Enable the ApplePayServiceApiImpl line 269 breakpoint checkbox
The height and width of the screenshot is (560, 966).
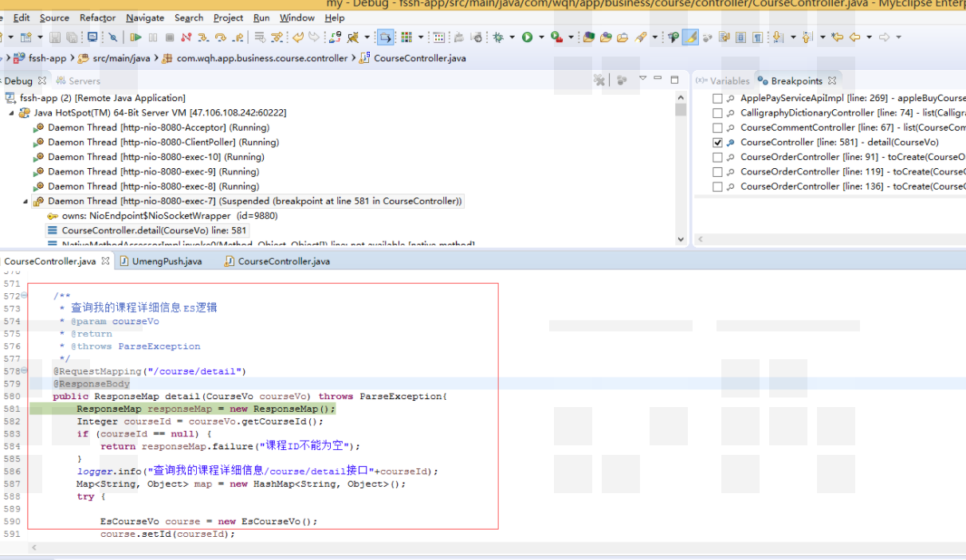tap(717, 98)
